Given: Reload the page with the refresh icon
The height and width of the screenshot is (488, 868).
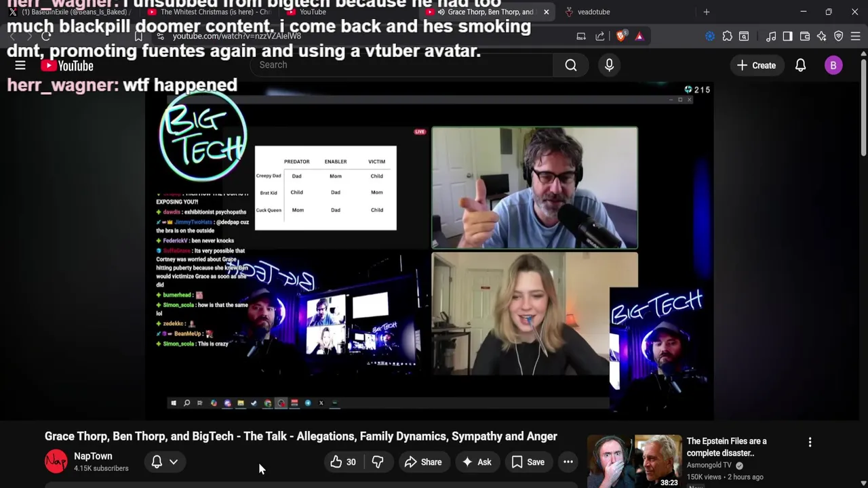Looking at the screenshot, I should pos(45,36).
